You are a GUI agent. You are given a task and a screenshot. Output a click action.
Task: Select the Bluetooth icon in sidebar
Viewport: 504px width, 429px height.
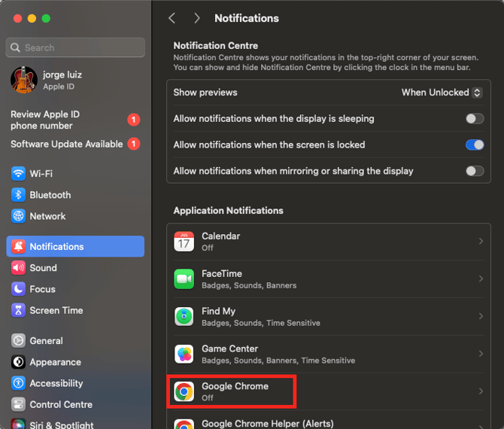(x=18, y=195)
